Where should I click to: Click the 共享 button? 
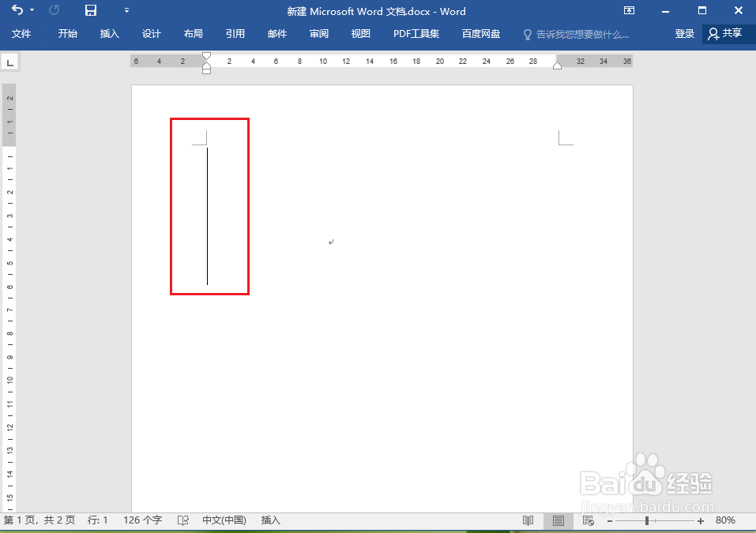(725, 34)
